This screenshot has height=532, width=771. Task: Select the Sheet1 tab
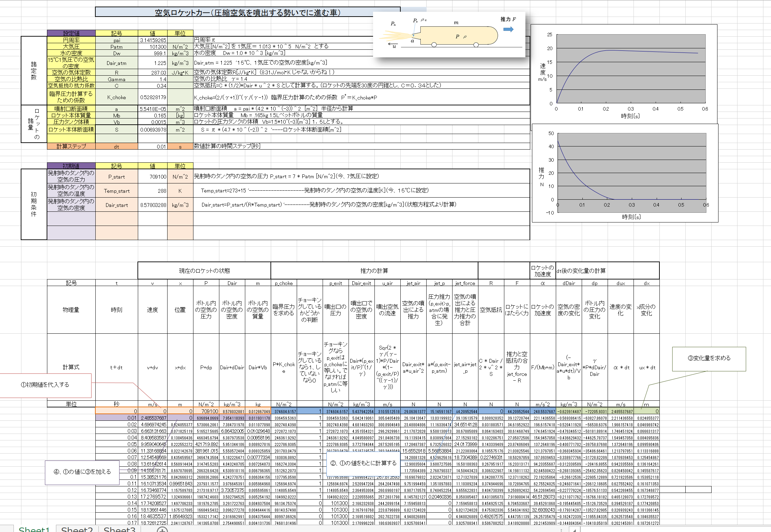[x=34, y=529]
